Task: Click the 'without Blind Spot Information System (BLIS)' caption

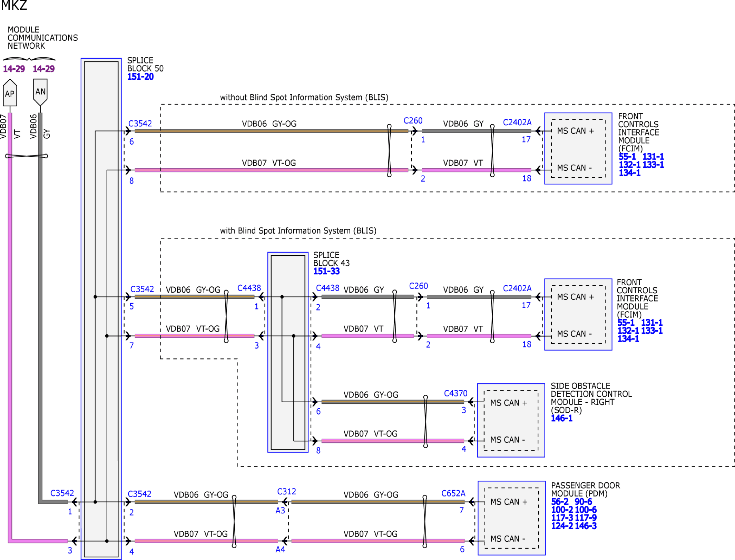Action: [304, 97]
